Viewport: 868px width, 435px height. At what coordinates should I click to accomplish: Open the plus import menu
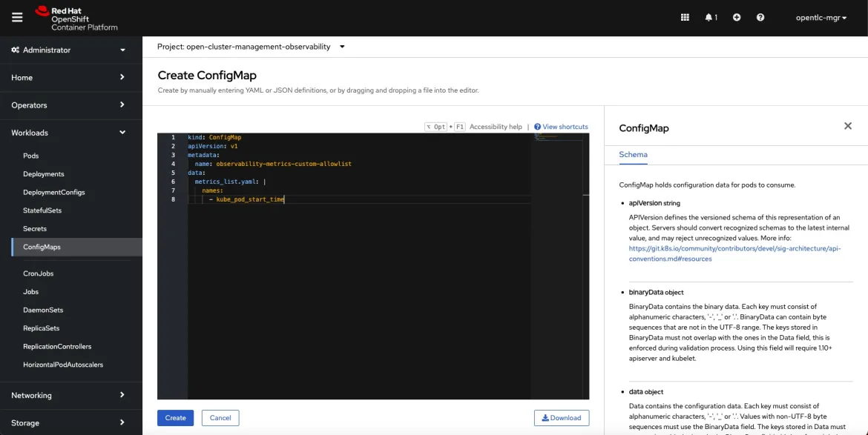point(737,18)
